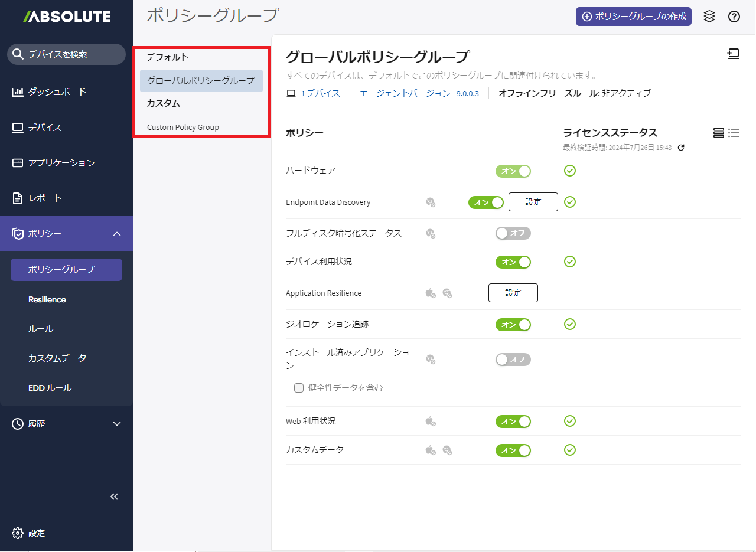The width and height of the screenshot is (756, 552).
Task: Enable インストール済みアプリケーション switch
Action: click(x=513, y=360)
